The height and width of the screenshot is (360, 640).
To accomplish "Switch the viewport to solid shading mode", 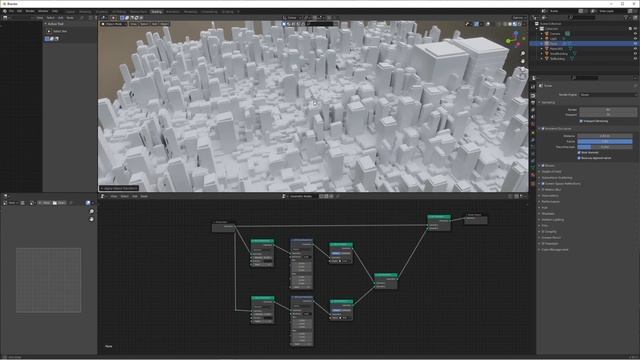I will [x=509, y=24].
